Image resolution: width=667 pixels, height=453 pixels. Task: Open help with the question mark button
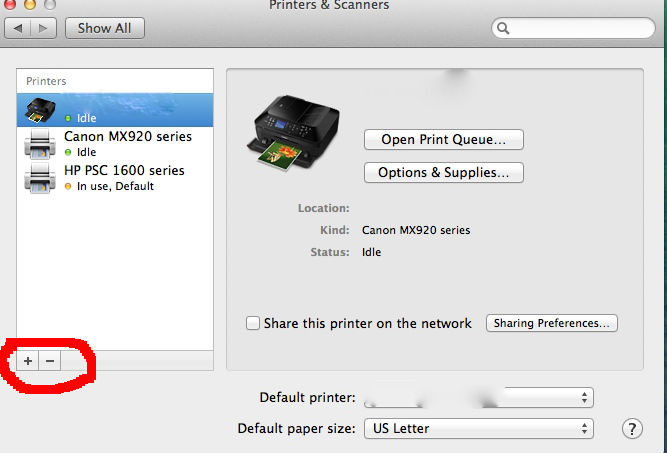point(631,429)
